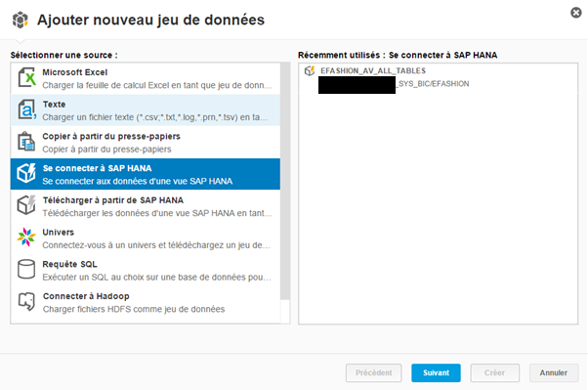Click the Univers colorful star icon
The height and width of the screenshot is (390, 588).
(26, 238)
